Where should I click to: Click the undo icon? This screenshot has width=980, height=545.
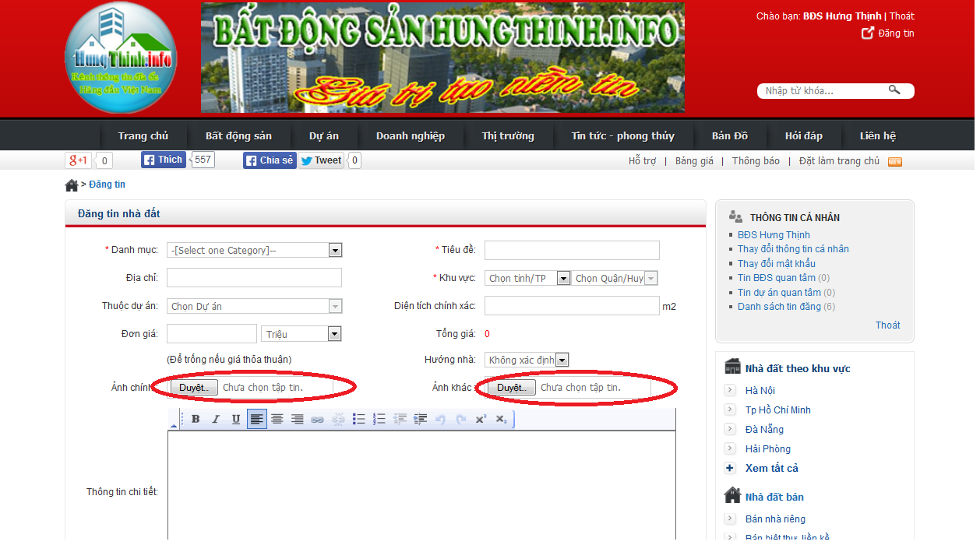[x=440, y=419]
